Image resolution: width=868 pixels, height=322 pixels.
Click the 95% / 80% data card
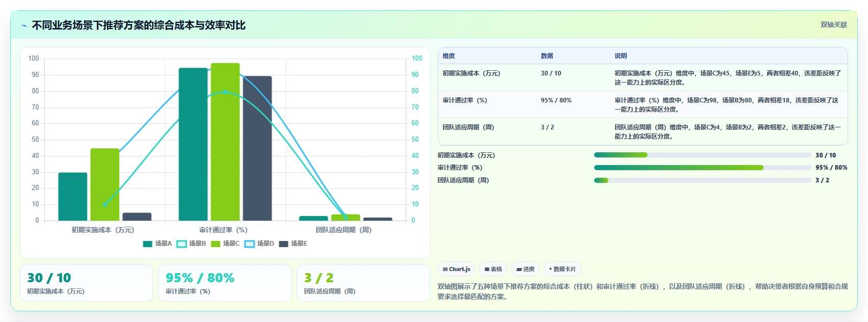(x=225, y=283)
